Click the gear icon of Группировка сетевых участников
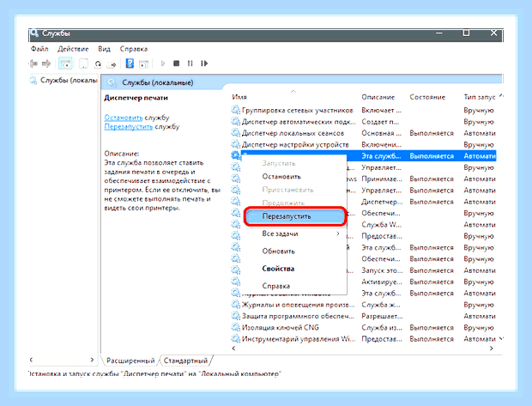Viewport: 532px width, 406px height. tap(235, 110)
